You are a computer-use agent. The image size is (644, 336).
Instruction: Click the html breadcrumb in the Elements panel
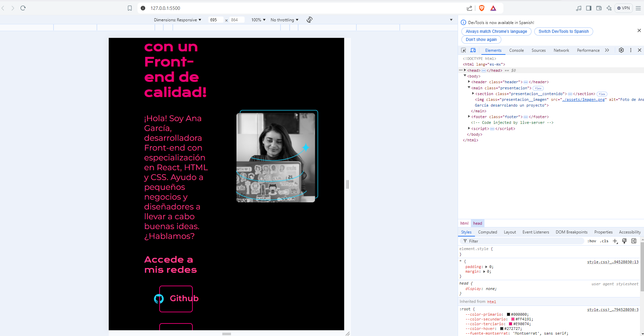coord(464,223)
